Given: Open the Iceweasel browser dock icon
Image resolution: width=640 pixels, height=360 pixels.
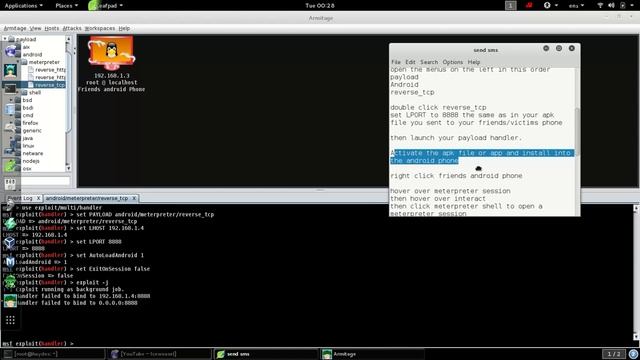Looking at the screenshot, I should point(11,51).
